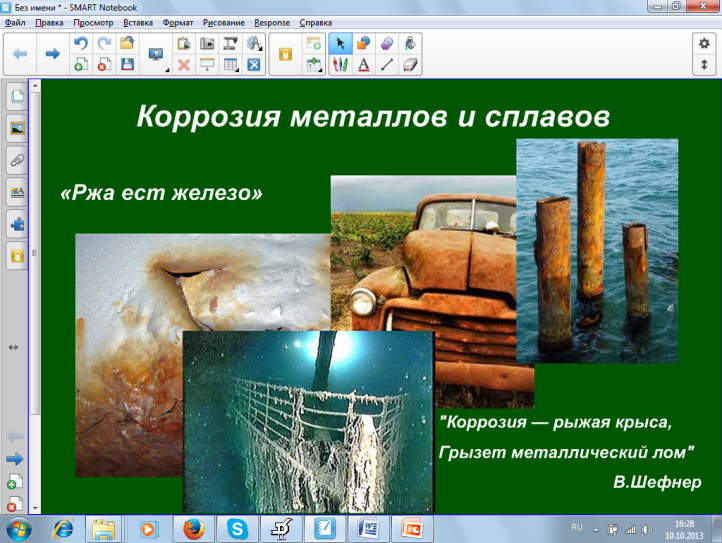722x543 pixels.
Task: Open the Attachments paperclip tab
Action: pos(17,160)
